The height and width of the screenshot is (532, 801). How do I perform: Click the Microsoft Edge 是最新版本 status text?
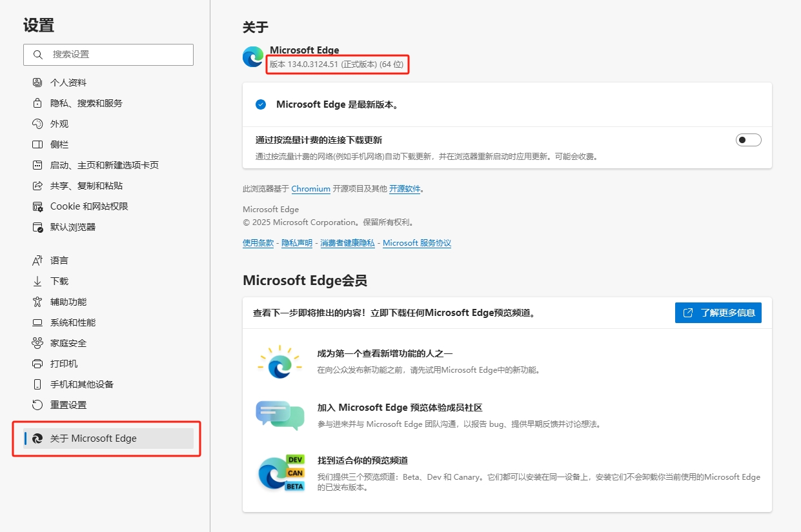point(337,104)
